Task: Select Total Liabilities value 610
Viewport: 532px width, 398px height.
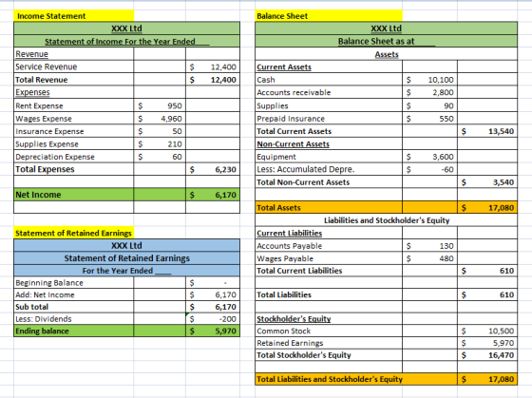Action: coord(487,294)
